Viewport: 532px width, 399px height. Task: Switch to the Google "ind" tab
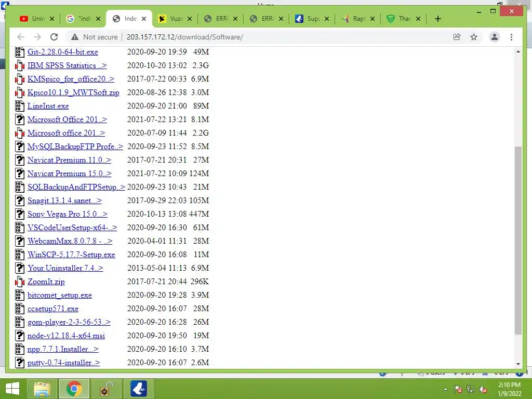(78, 19)
